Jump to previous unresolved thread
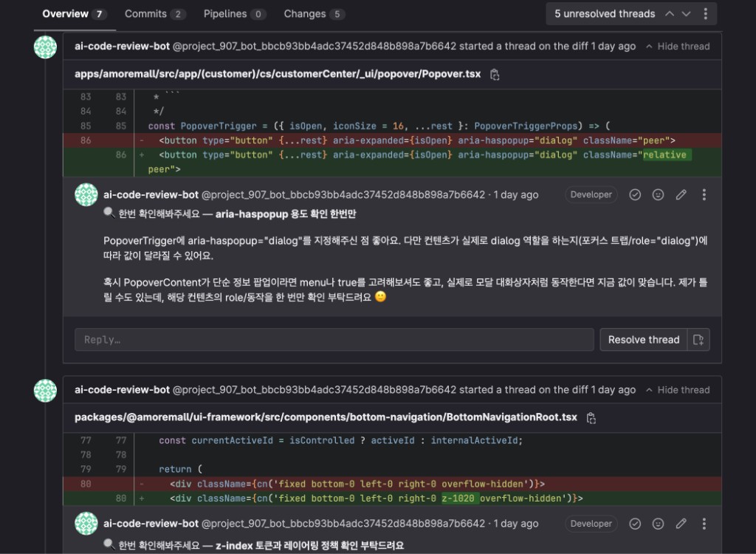The height and width of the screenshot is (554, 756). (670, 14)
